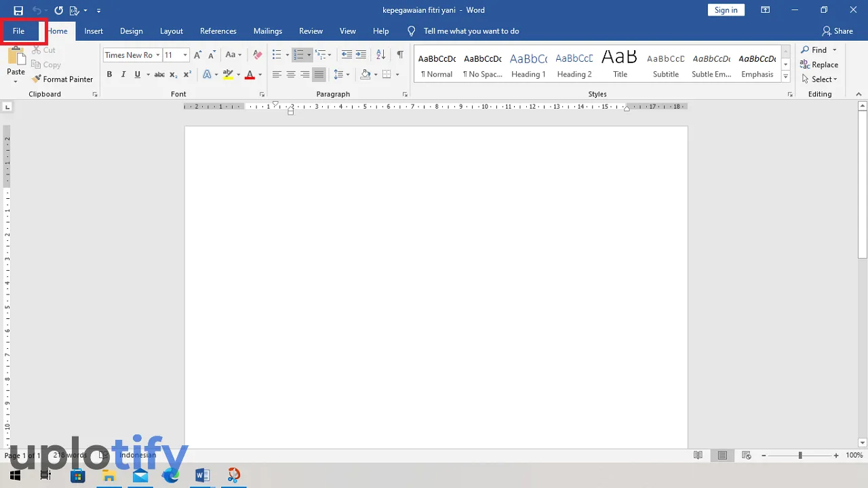868x488 pixels.
Task: Set Align Left paragraph alignment
Action: pyautogui.click(x=277, y=75)
